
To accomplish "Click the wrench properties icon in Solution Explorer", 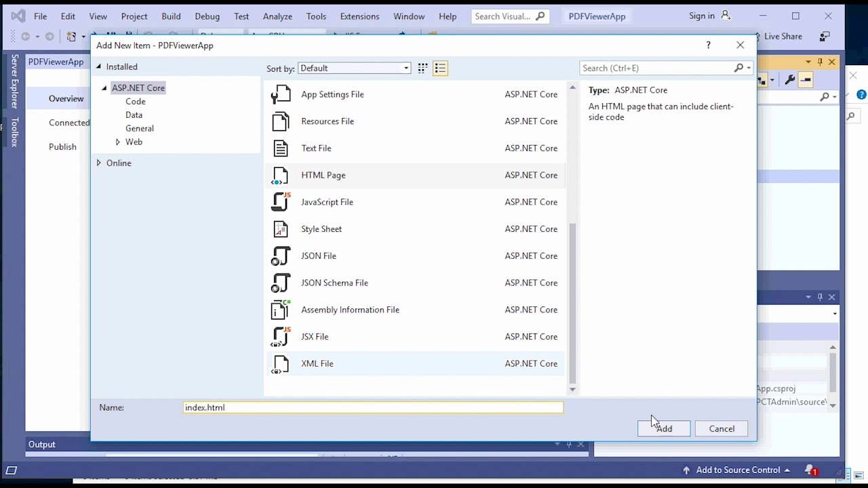I will click(x=789, y=80).
